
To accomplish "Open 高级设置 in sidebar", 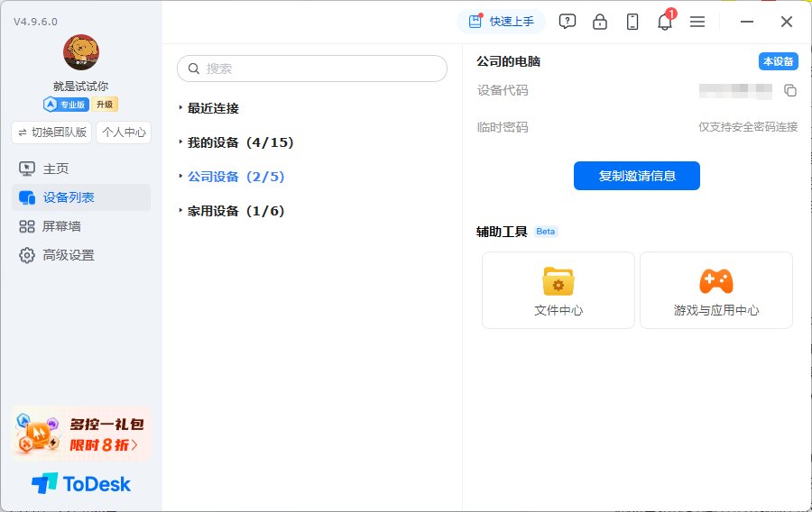I will tap(81, 255).
